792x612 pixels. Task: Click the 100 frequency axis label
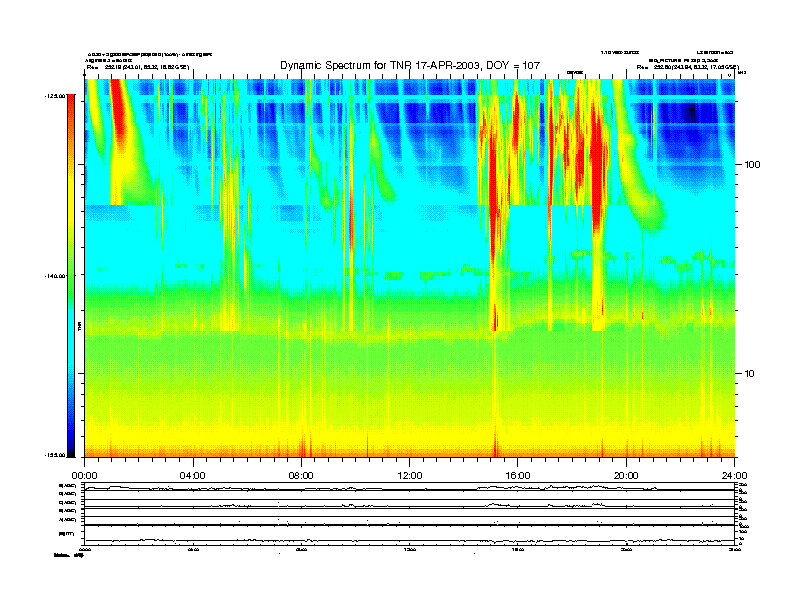point(752,164)
